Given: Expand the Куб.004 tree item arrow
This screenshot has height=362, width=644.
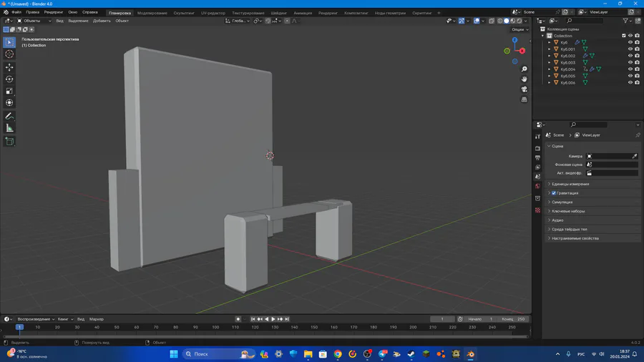Looking at the screenshot, I should click(x=550, y=69).
